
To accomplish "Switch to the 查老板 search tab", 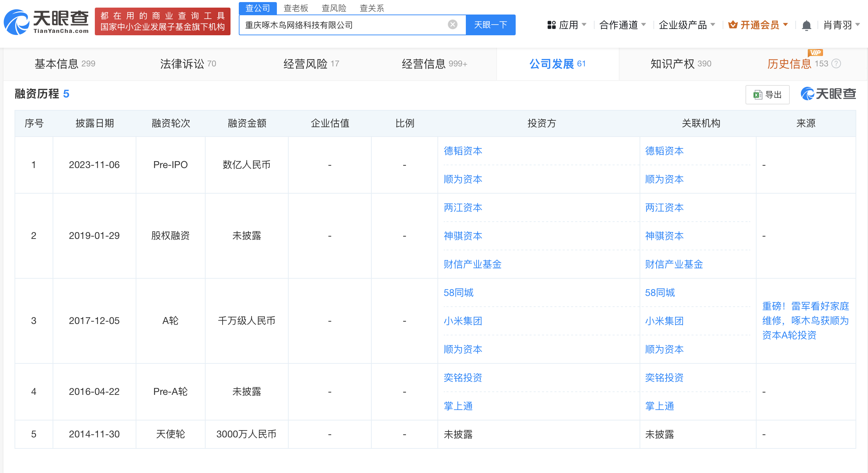I will 296,8.
